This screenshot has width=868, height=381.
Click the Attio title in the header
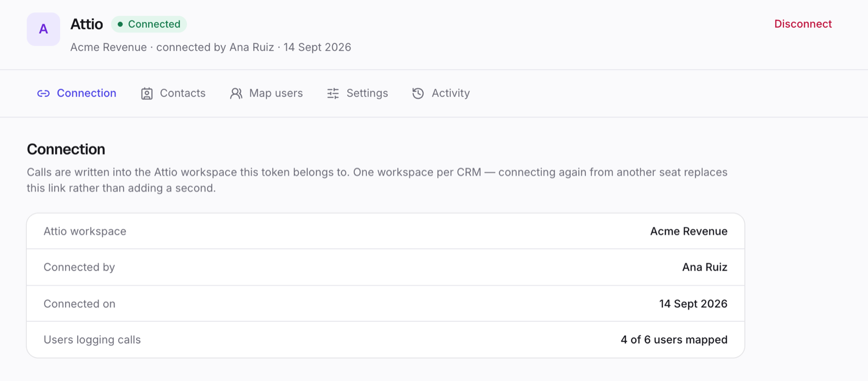coord(87,24)
